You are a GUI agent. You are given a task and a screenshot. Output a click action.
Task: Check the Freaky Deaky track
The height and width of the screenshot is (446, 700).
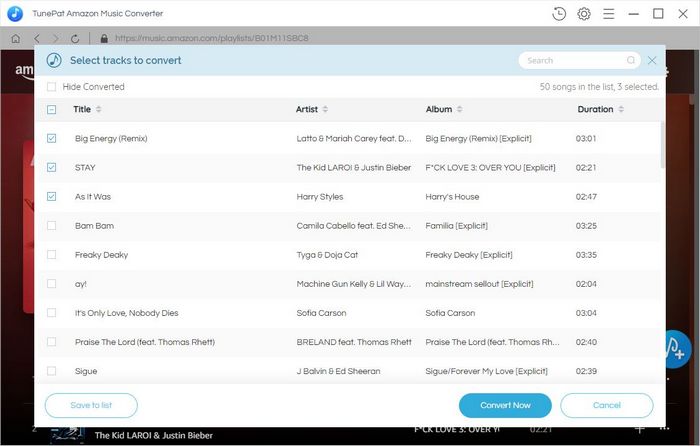pos(51,254)
